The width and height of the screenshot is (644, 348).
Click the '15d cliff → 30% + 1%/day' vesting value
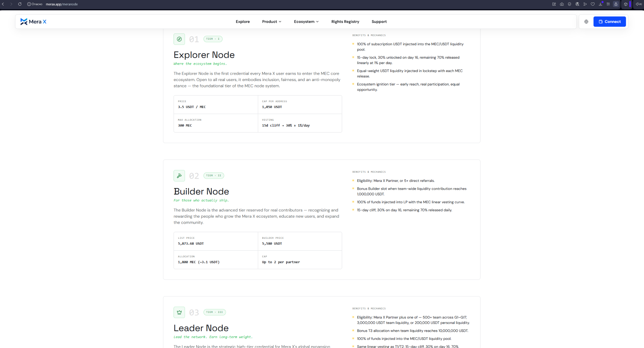coord(286,126)
